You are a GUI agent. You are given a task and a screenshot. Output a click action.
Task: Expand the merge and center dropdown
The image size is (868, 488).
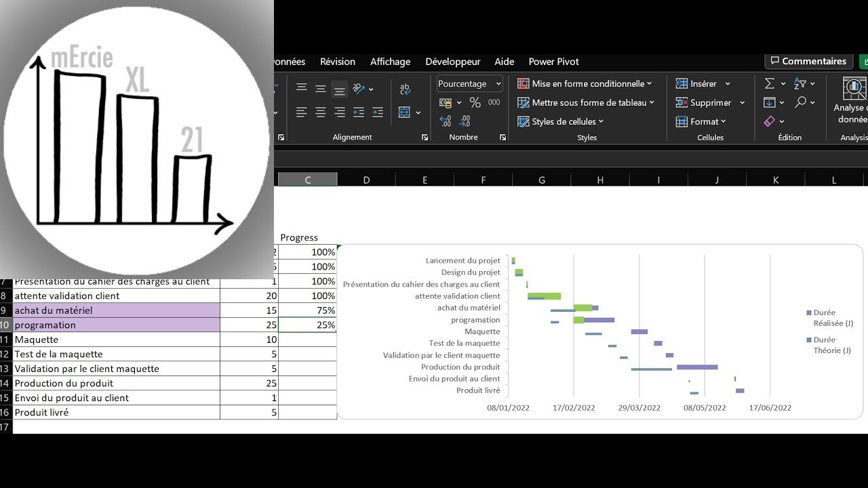(418, 113)
